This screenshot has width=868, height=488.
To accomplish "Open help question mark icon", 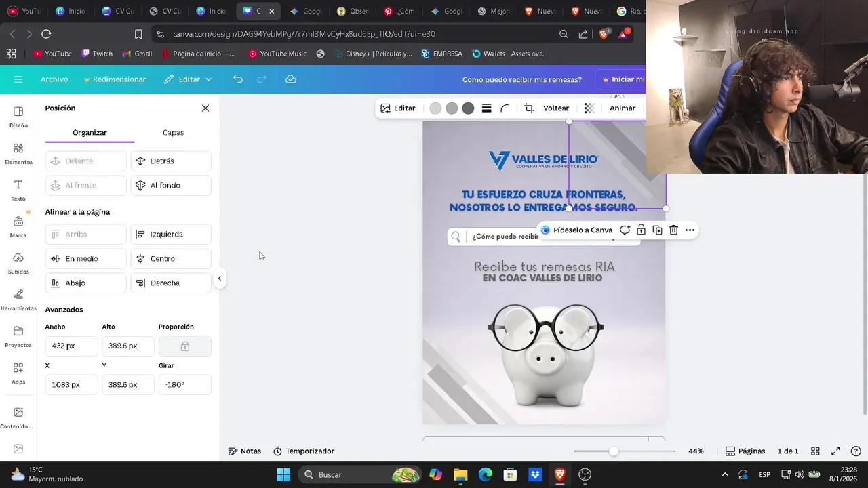I will [856, 451].
